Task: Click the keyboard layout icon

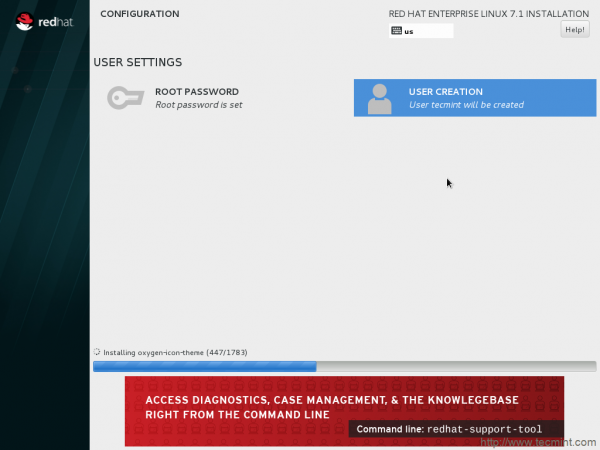Action: (x=396, y=31)
